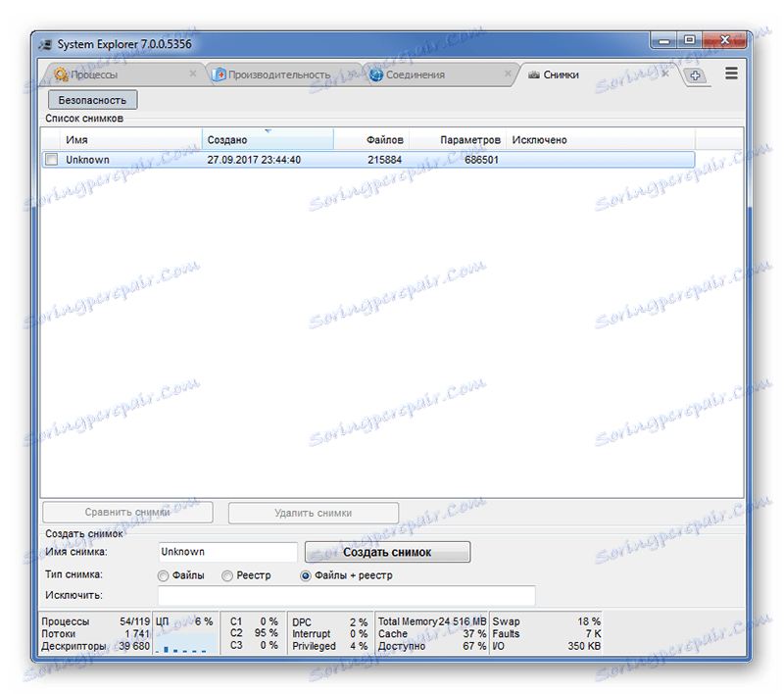Image resolution: width=784 pixels, height=694 pixels.
Task: Open the hamburger main menu icon
Action: tap(731, 74)
